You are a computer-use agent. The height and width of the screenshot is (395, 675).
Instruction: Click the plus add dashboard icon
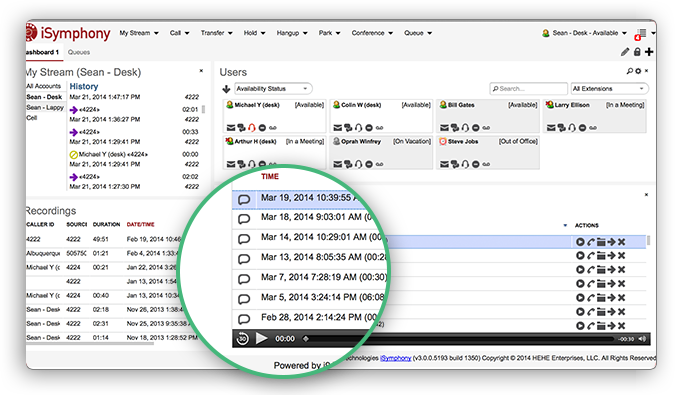tap(649, 52)
